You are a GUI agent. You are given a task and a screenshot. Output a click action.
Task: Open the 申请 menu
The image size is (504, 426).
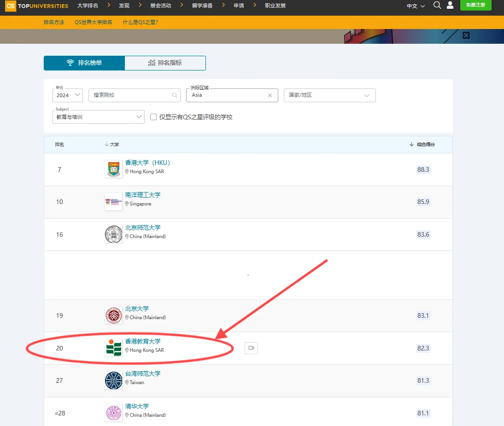(239, 6)
